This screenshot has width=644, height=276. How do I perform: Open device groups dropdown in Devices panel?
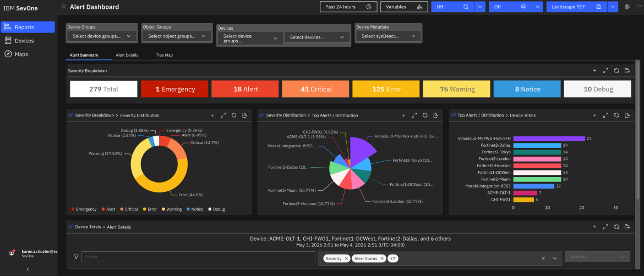click(250, 38)
